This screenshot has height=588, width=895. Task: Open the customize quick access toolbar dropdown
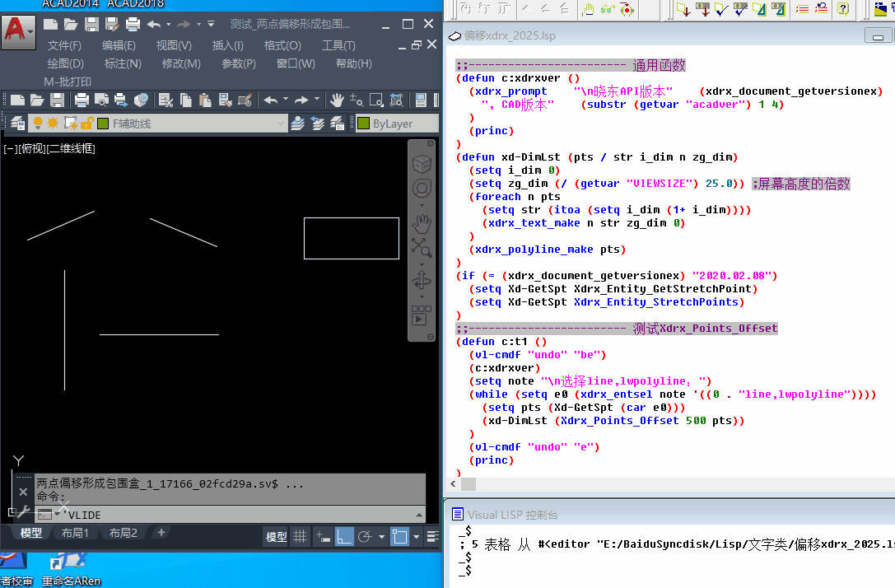point(211,24)
